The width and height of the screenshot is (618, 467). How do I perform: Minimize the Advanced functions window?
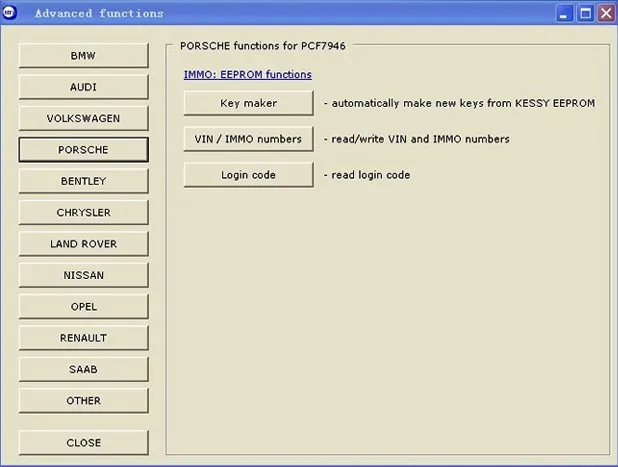click(564, 13)
